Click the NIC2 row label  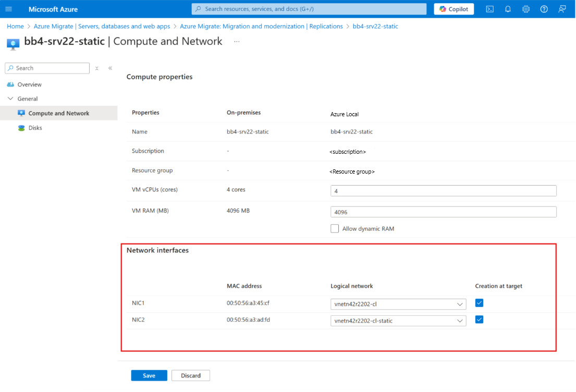[138, 320]
